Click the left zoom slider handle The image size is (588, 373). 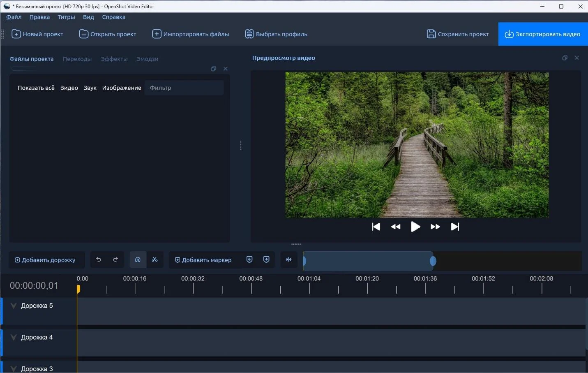[304, 261]
